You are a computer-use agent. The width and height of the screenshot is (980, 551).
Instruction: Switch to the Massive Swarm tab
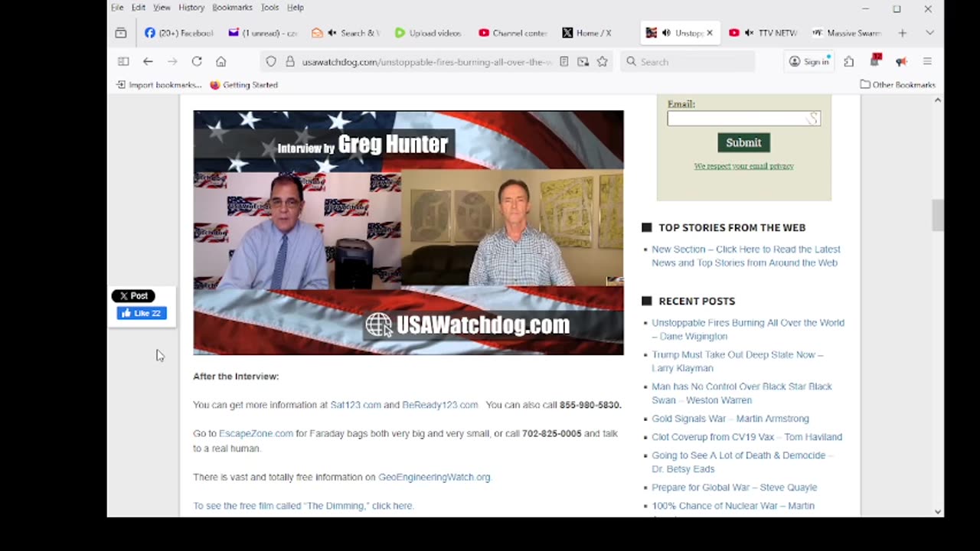pyautogui.click(x=846, y=33)
